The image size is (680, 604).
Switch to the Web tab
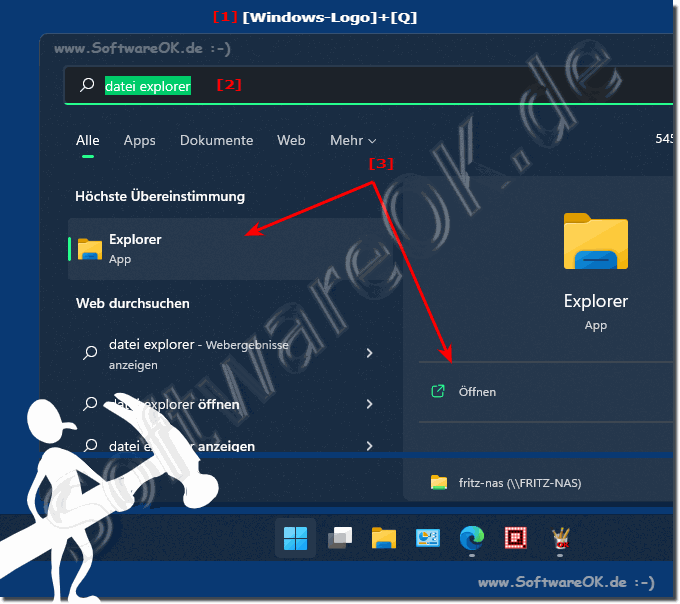point(291,140)
